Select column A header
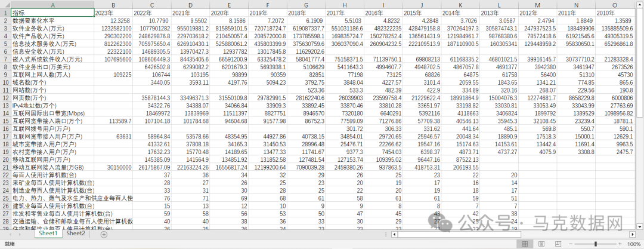This screenshot has height=249, width=644. 52,5
